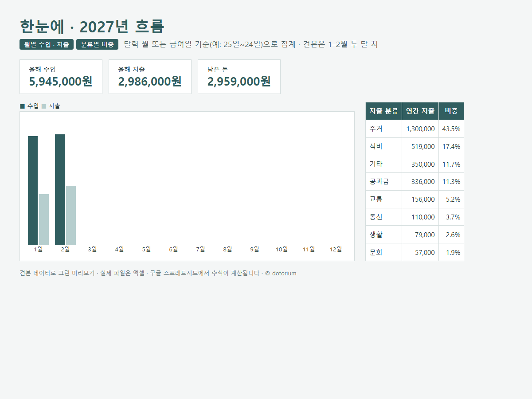Image resolution: width=532 pixels, height=399 pixels.
Task: Click the '월별 수입 · 지출' tag
Action: click(47, 44)
